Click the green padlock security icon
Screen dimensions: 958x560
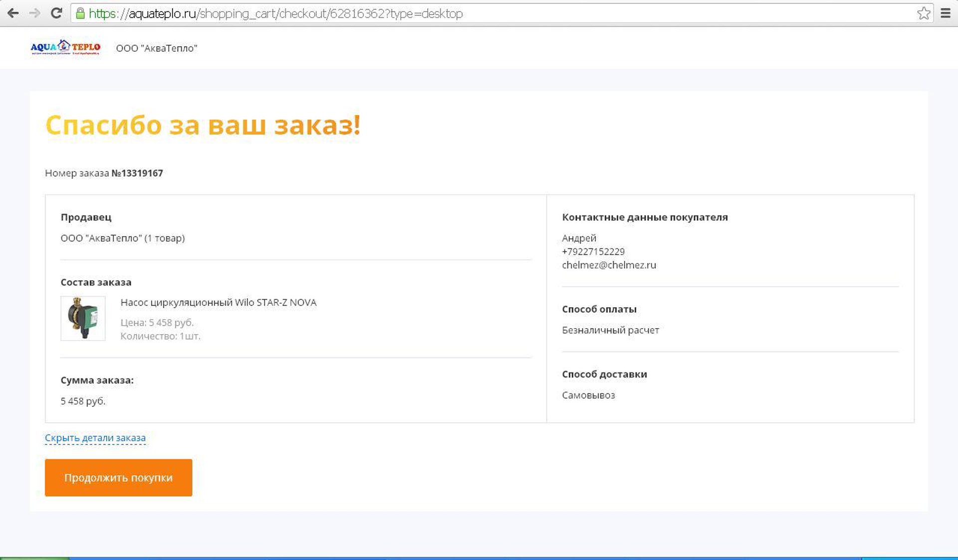pos(80,13)
